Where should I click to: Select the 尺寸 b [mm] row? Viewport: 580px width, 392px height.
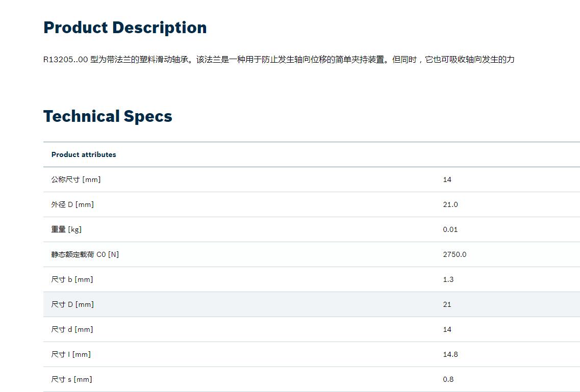[312, 279]
